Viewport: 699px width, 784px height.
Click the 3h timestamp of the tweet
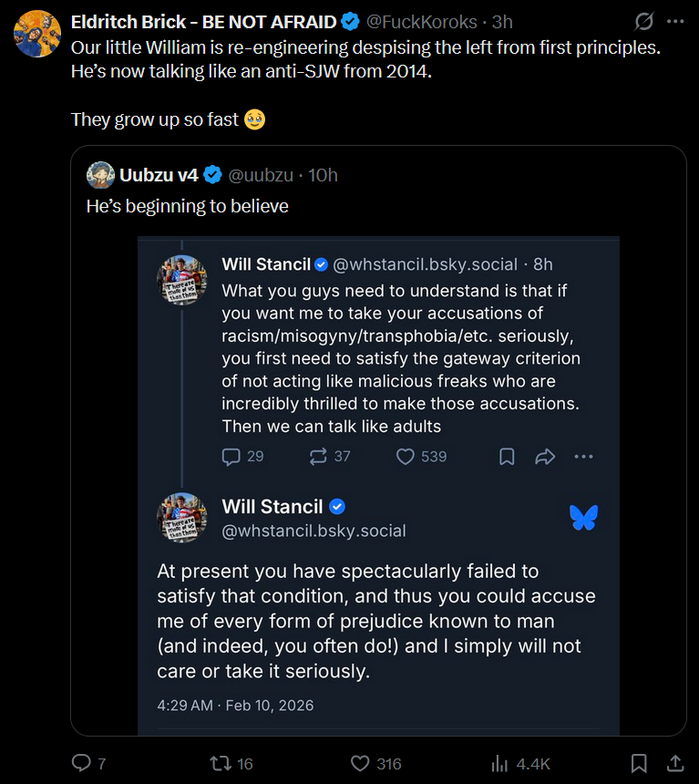point(502,22)
